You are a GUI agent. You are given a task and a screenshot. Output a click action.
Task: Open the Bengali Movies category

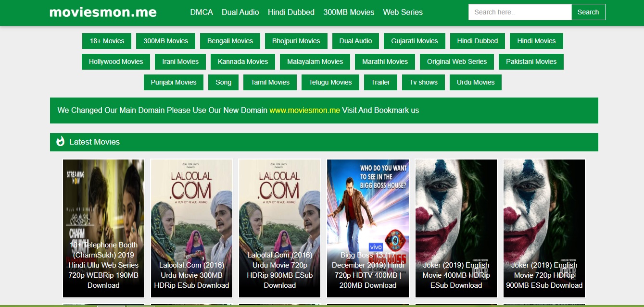(x=230, y=41)
